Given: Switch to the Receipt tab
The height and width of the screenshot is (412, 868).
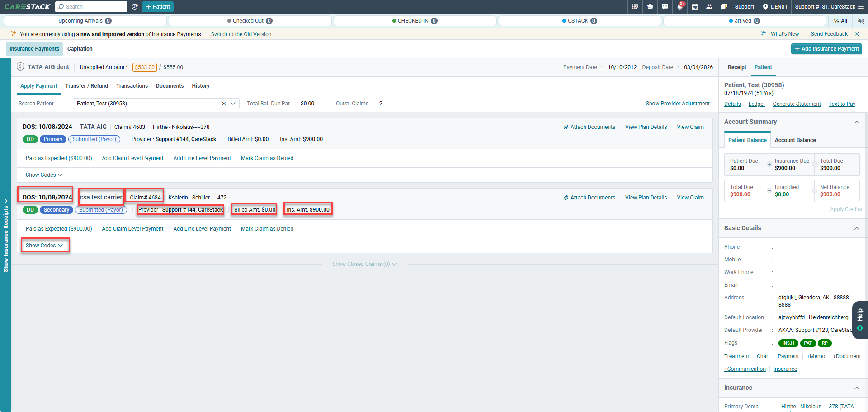Looking at the screenshot, I should pyautogui.click(x=737, y=67).
